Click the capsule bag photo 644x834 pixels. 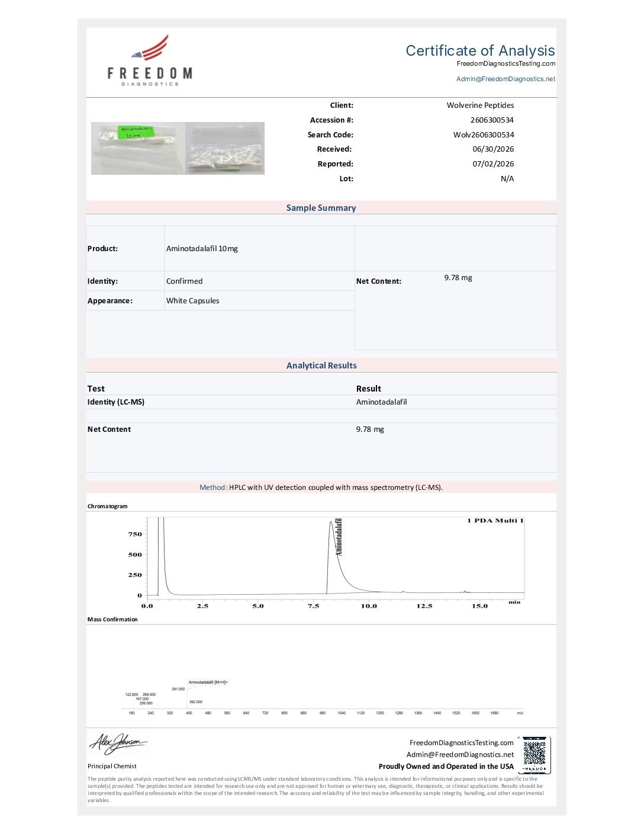(x=225, y=148)
